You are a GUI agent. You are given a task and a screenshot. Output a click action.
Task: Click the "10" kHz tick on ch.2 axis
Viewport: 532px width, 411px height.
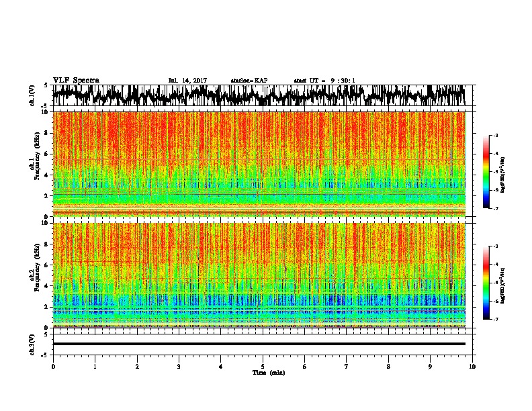(x=46, y=223)
